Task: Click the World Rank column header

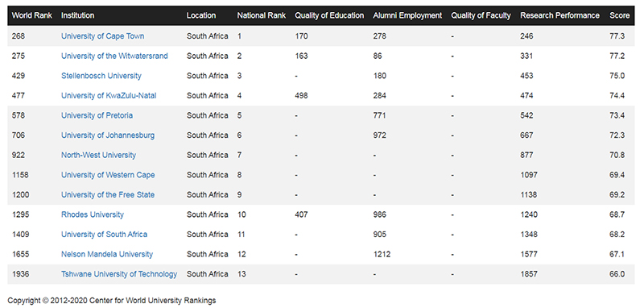Action: point(32,15)
